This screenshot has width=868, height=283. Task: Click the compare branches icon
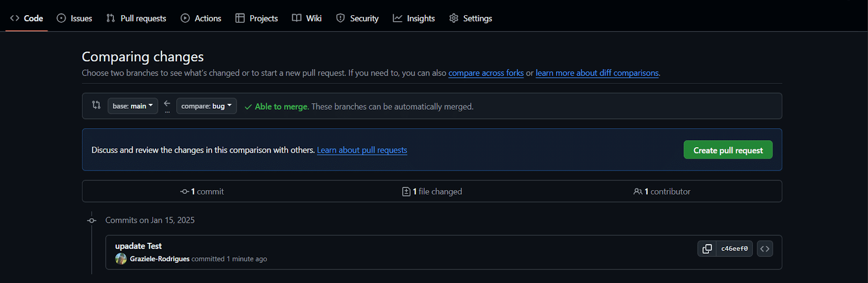[96, 105]
